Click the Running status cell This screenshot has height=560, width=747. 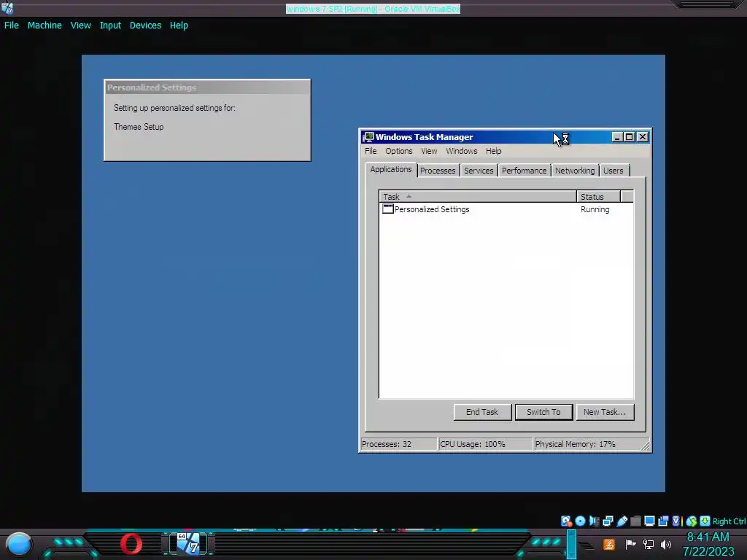coord(595,209)
